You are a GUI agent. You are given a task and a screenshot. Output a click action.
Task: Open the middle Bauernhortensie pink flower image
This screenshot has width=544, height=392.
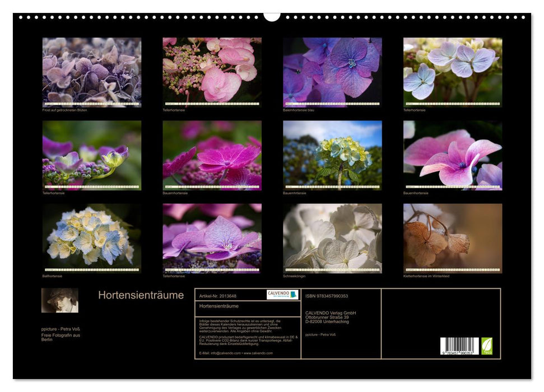(212, 155)
